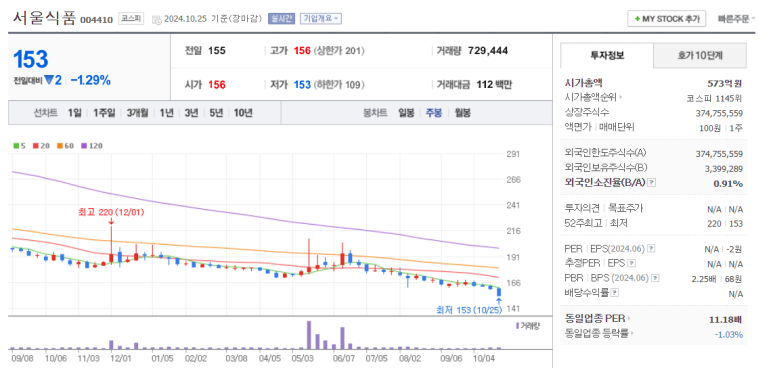
Task: Click the current price 153
Action: click(x=31, y=60)
